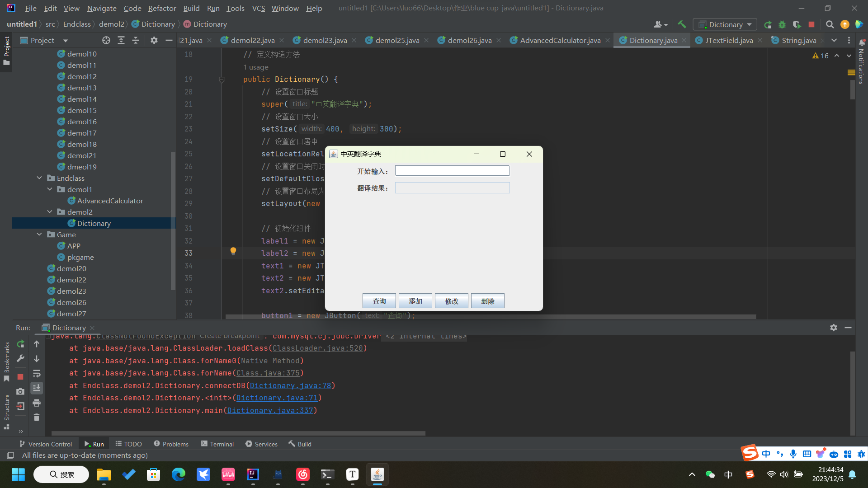Clear console output with trash icon
Image resolution: width=868 pixels, height=488 pixels.
click(37, 418)
